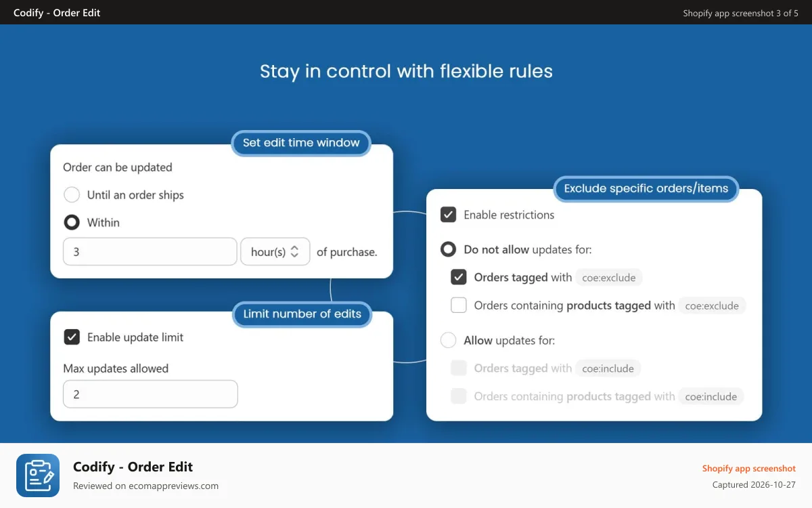Select the "Within" radio button
Viewport: 812px width, 508px height.
click(x=72, y=222)
